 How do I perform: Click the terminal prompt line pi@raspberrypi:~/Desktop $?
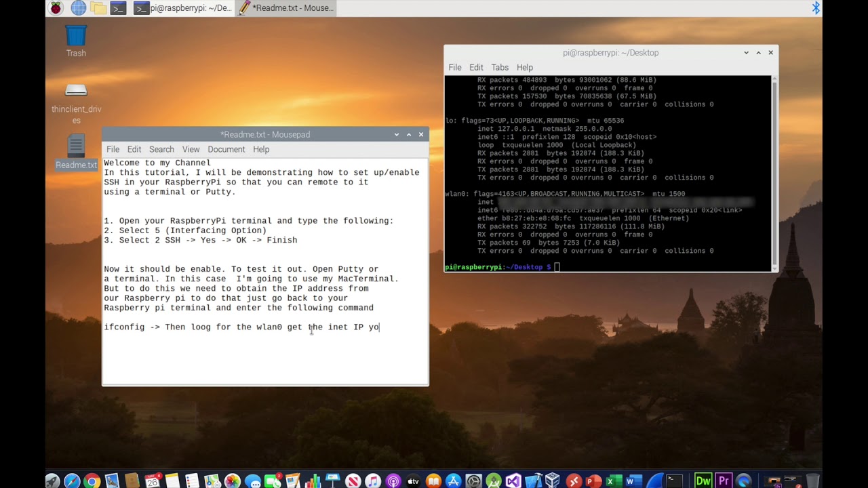(498, 267)
